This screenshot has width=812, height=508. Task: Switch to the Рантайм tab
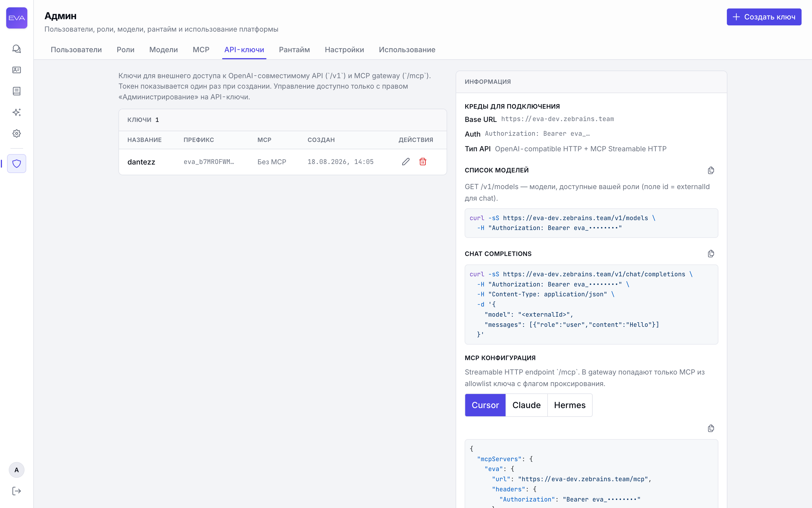point(294,50)
